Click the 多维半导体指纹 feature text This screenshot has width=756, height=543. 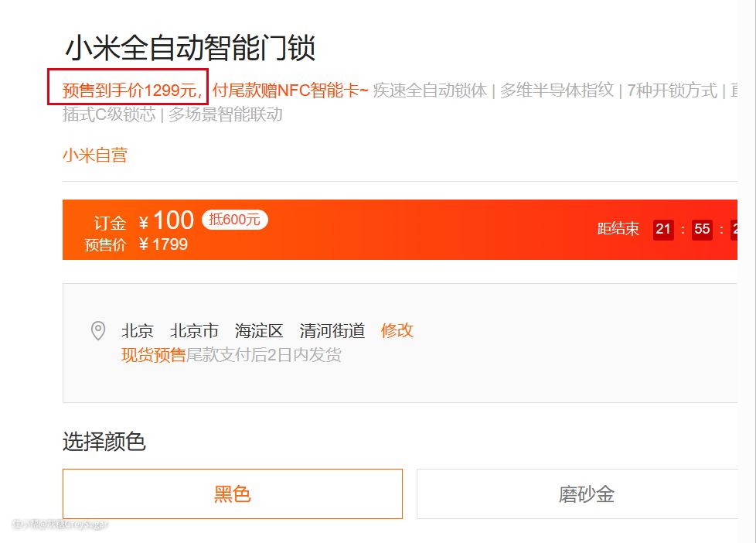(x=557, y=90)
